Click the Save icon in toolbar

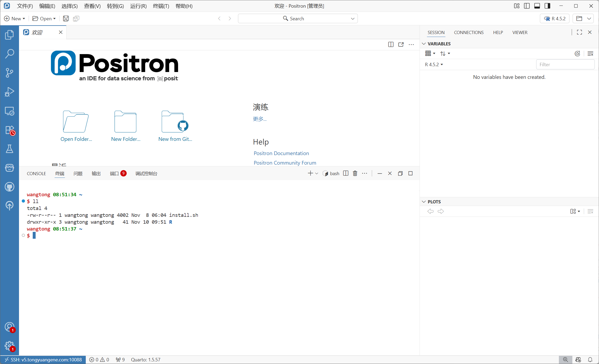[66, 18]
